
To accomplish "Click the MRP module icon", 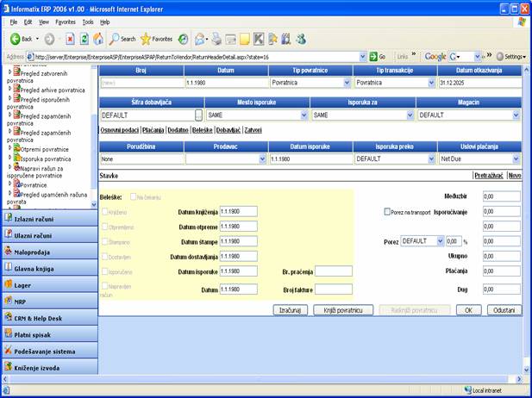I will [x=8, y=301].
